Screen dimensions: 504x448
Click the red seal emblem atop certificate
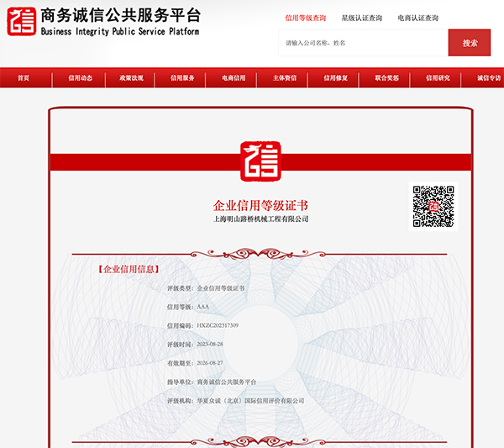pyautogui.click(x=260, y=161)
